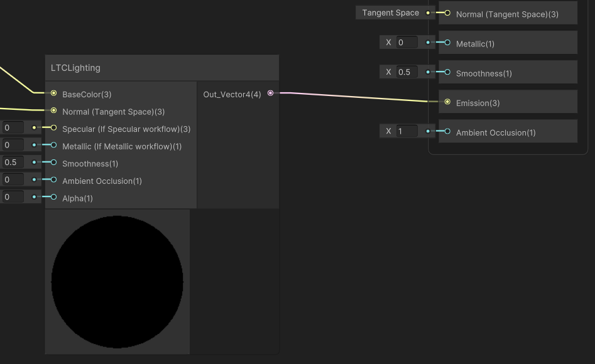
Task: Click the master Ambient Occlusion port
Action: pos(447,131)
